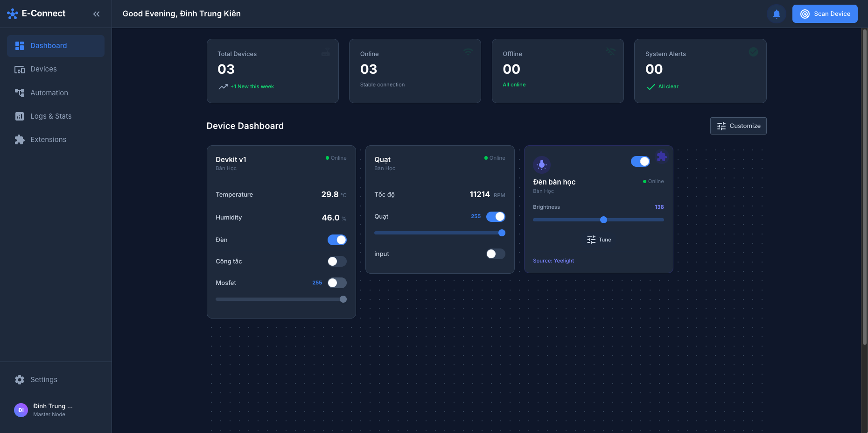The image size is (868, 433).
Task: Open Logs & Stats page
Action: point(50,116)
